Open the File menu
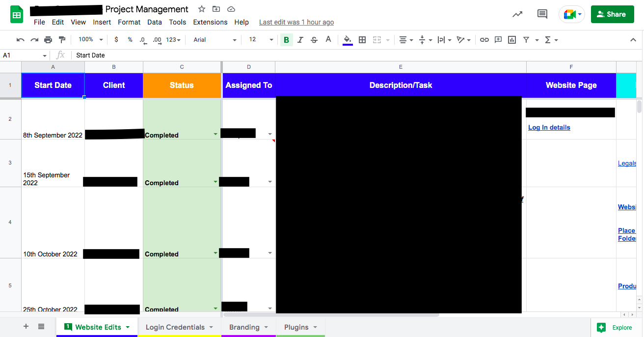Image resolution: width=644 pixels, height=337 pixels. (x=39, y=22)
